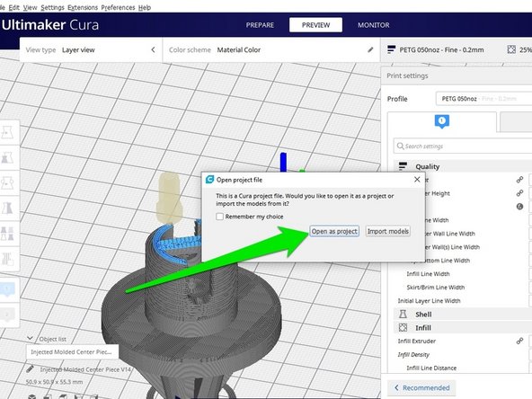The image size is (532, 399).
Task: Select the Move tool in left toolbar
Action: click(7, 133)
